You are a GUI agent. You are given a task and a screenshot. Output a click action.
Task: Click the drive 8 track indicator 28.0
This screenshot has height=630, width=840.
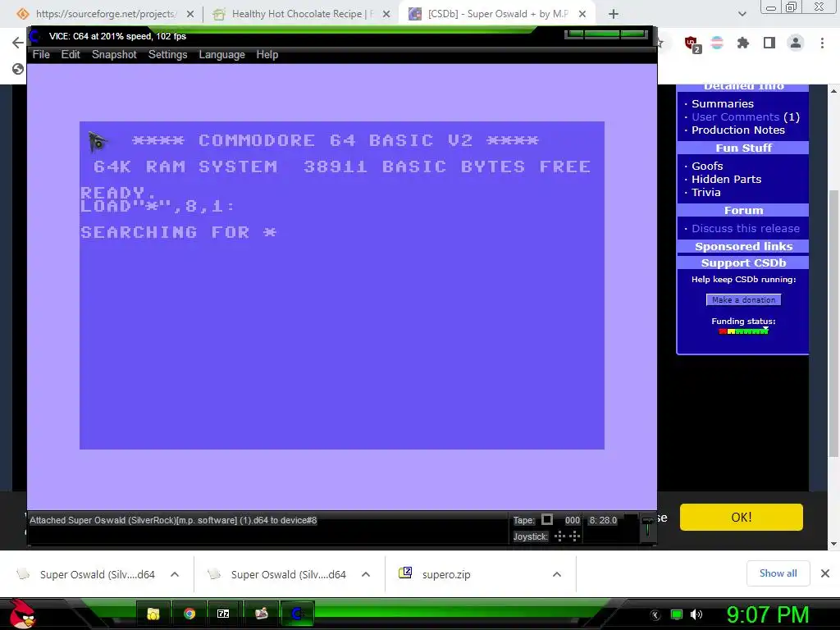coord(603,520)
